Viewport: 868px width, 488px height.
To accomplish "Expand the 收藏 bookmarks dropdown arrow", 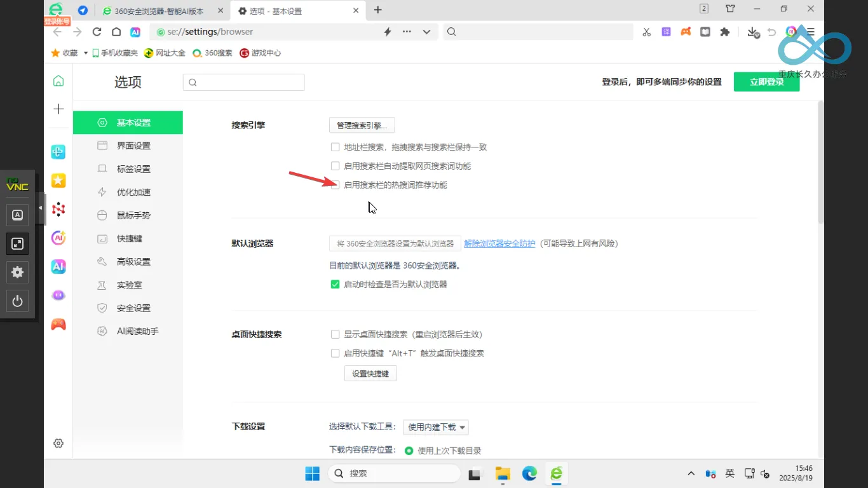I will pyautogui.click(x=86, y=53).
